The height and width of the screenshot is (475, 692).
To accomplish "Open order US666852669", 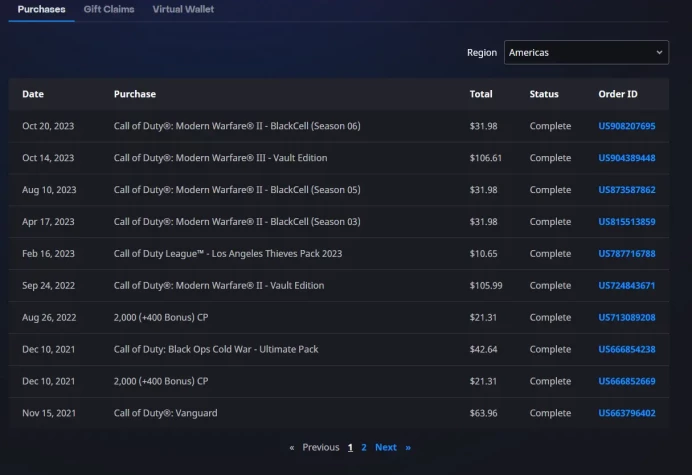I will 627,381.
